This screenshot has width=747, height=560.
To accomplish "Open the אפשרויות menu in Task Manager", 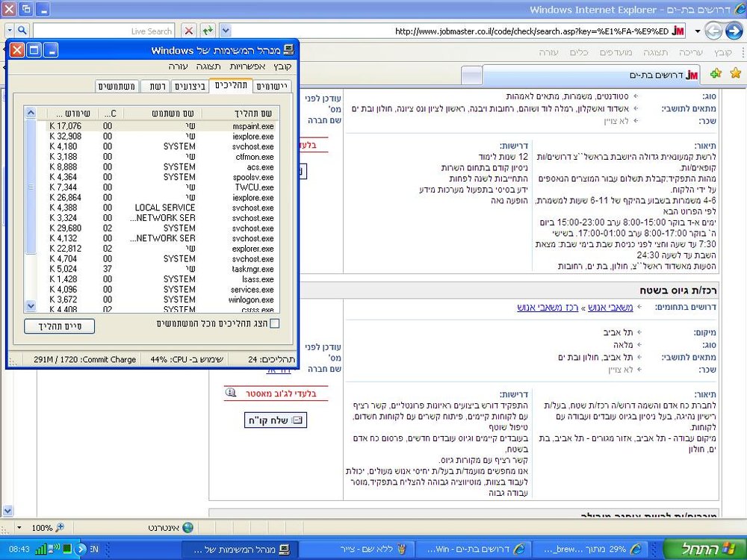I will (x=247, y=66).
